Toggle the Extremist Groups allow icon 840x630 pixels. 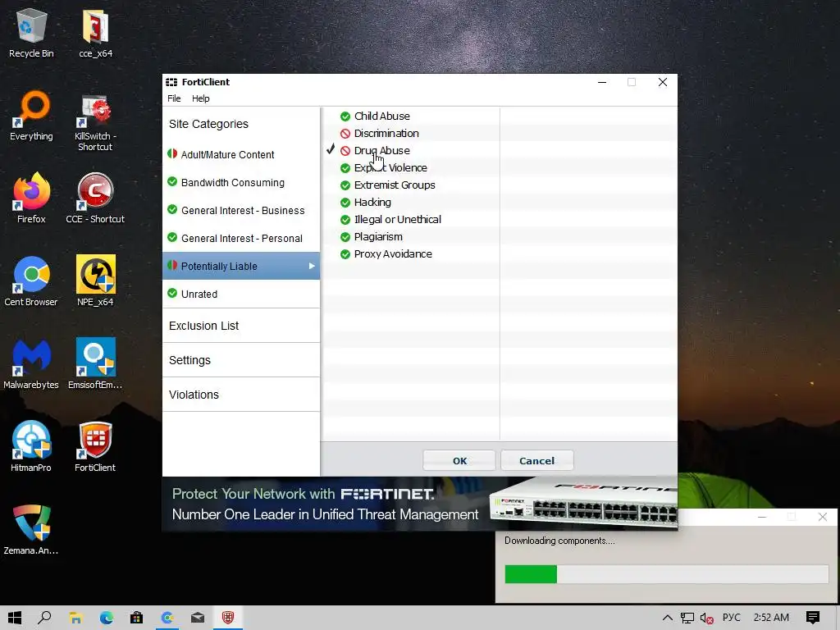(345, 185)
